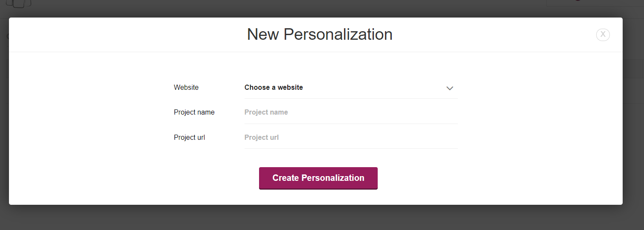Click the underline beneath Choose a website
Viewport: 644px width, 230px height.
point(351,98)
